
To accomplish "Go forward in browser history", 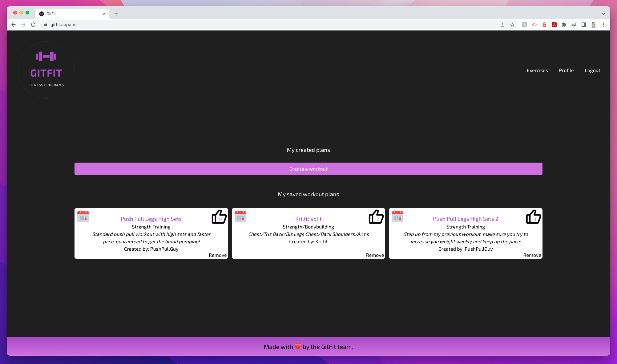I will [23, 25].
